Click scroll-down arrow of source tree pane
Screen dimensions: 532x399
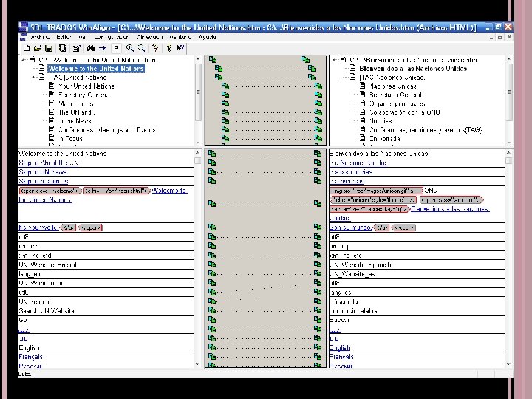point(198,143)
